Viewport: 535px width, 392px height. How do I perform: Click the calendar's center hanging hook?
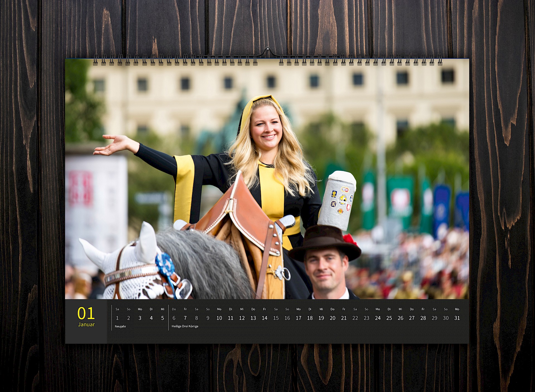(267, 52)
